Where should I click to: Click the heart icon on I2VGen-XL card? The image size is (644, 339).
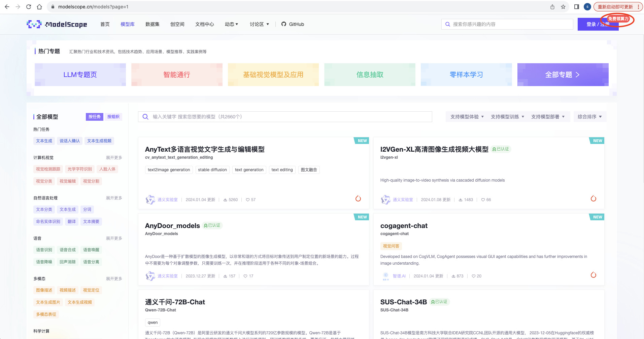483,200
